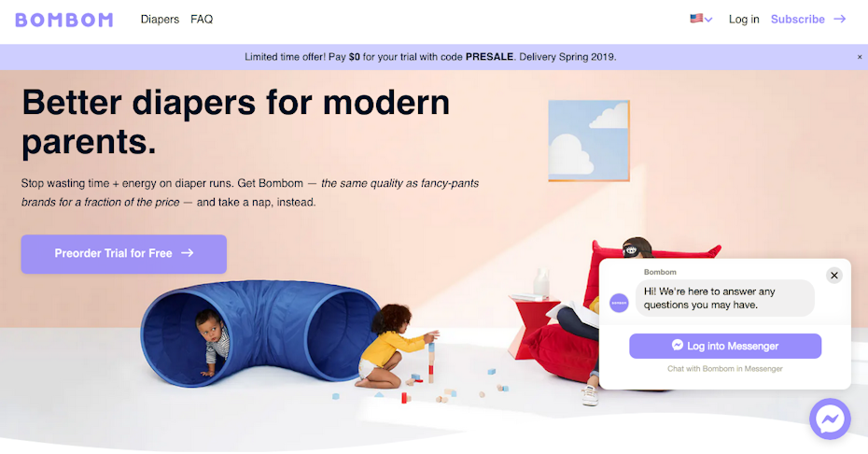The height and width of the screenshot is (454, 868).
Task: Expand the country selector chevron
Action: (x=708, y=20)
